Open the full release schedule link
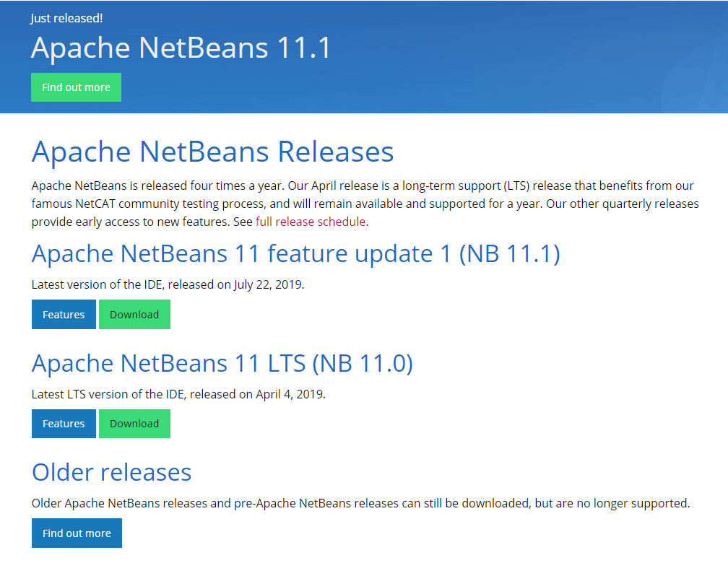The image size is (728, 563). (x=311, y=222)
